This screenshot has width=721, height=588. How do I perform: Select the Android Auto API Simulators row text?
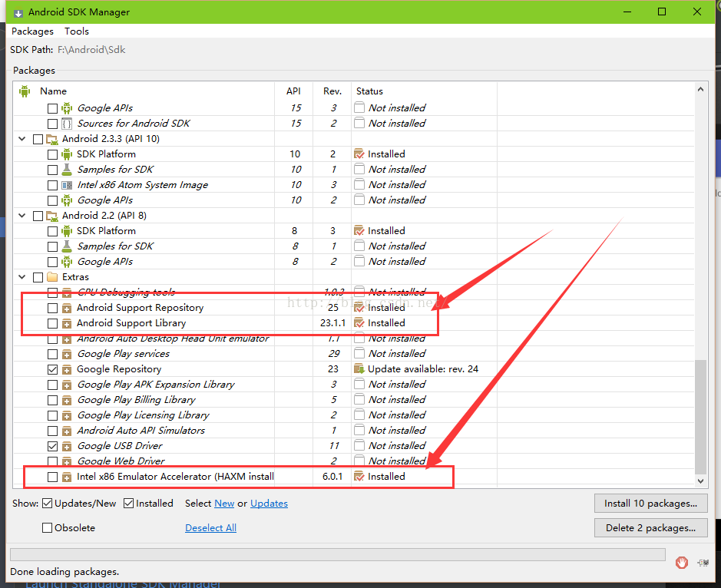(x=141, y=431)
